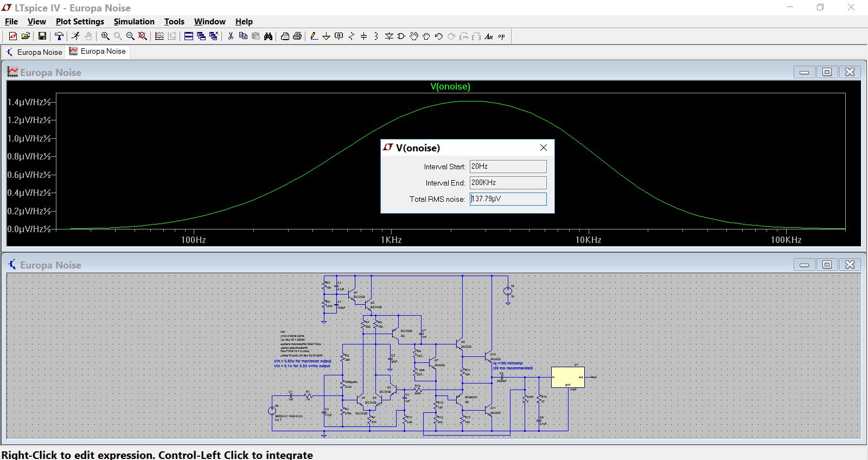The width and height of the screenshot is (868, 460).
Task: Close the Europa Noise plot pane
Action: (x=850, y=72)
